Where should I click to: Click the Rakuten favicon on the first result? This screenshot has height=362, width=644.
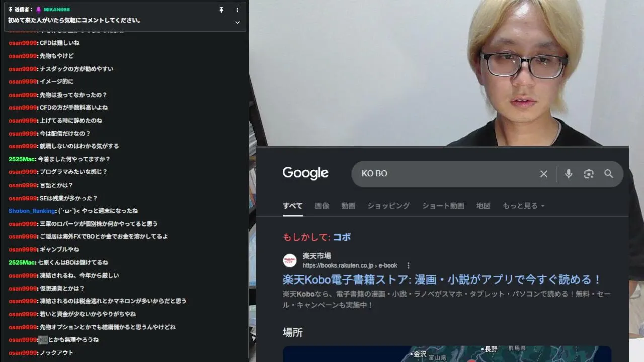tap(290, 260)
